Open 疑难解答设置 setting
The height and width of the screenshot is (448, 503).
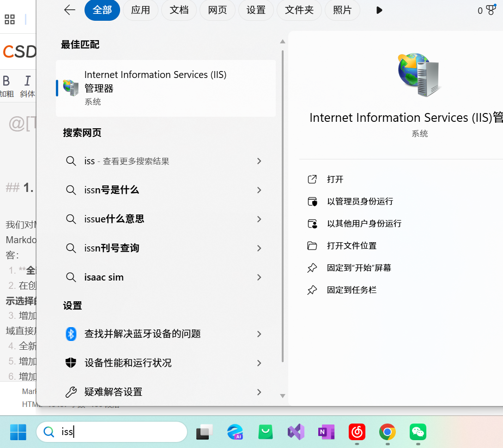pyautogui.click(x=166, y=392)
